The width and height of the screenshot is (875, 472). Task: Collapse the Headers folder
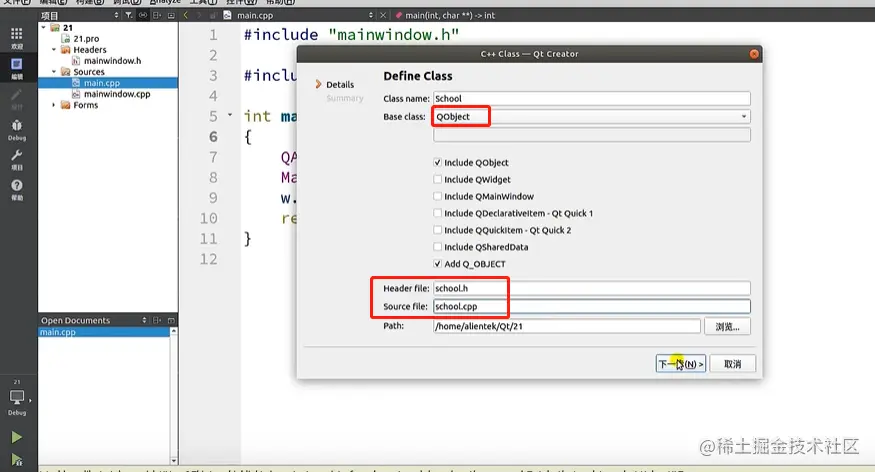click(x=54, y=50)
